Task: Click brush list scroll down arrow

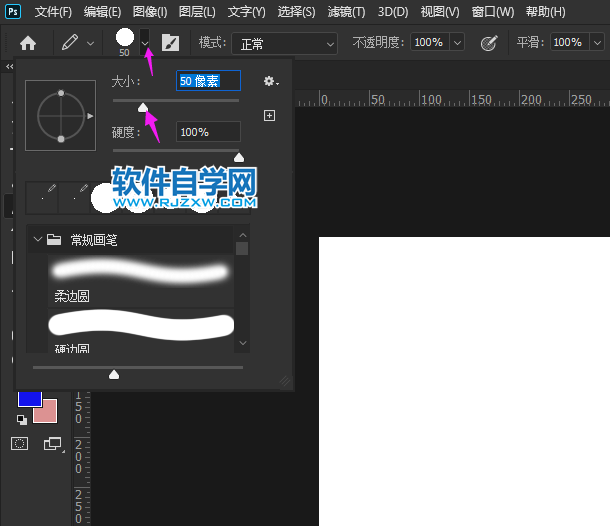Action: click(x=243, y=343)
